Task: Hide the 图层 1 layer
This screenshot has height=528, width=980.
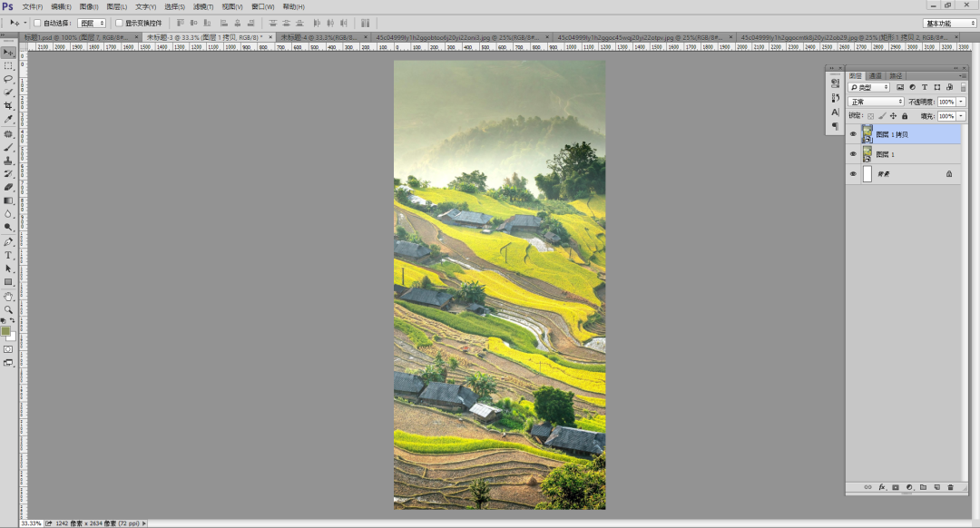Action: tap(853, 153)
